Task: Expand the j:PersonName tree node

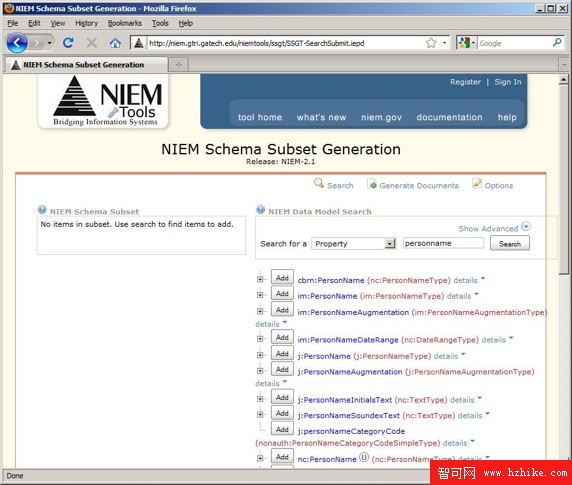Action: 260,355
